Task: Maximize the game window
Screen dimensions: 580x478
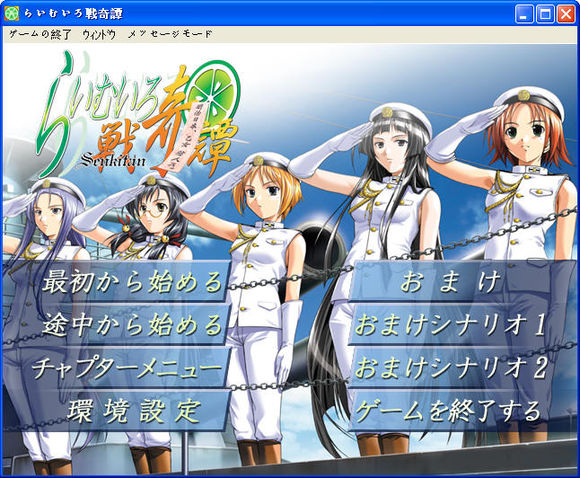Action: point(544,14)
